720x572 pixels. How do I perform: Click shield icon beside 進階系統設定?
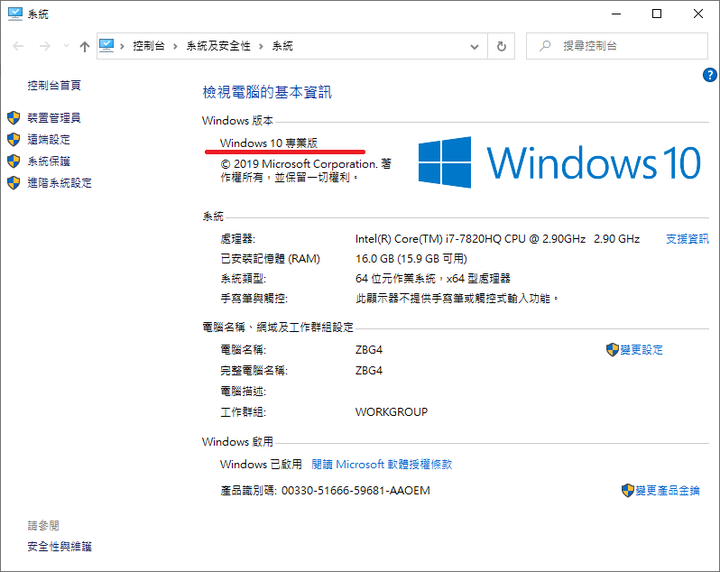tap(14, 183)
